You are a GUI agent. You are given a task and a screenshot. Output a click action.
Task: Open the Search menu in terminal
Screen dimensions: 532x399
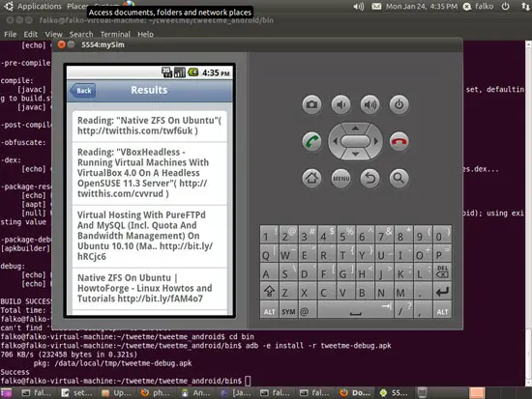point(81,34)
